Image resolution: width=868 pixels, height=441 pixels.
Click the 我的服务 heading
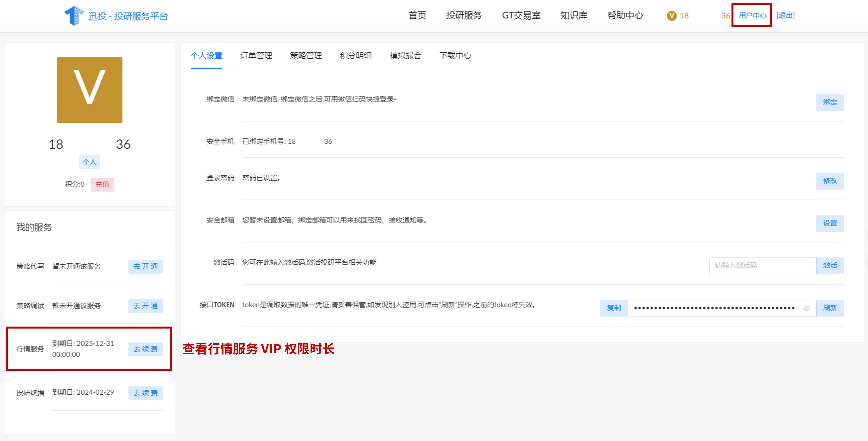click(x=34, y=227)
